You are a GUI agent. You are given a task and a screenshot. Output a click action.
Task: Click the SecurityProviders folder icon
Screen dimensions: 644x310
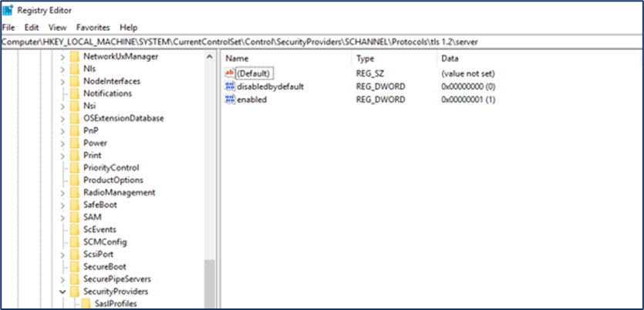tap(74, 291)
